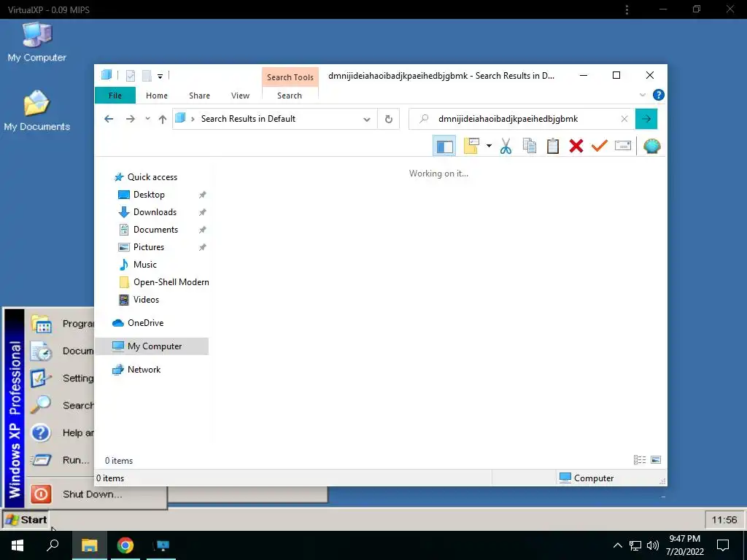Open the Search ribbon tab
This screenshot has height=560, width=747.
(x=290, y=96)
